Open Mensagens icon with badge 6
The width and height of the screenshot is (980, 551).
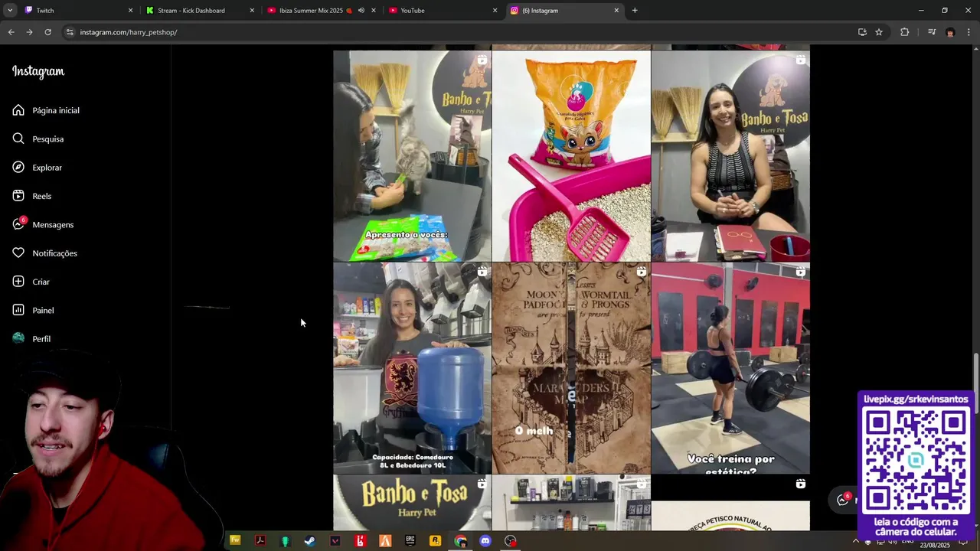(19, 224)
